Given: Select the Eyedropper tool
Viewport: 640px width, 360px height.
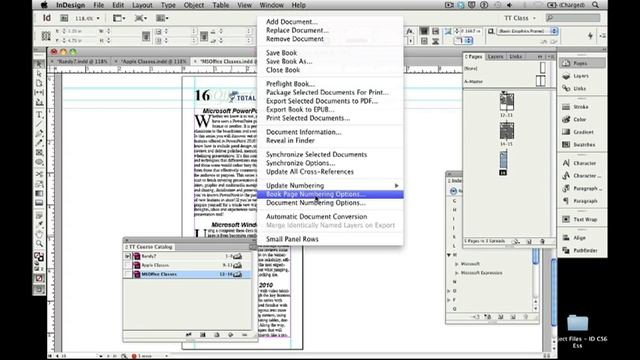Looking at the screenshot, I should (x=39, y=224).
